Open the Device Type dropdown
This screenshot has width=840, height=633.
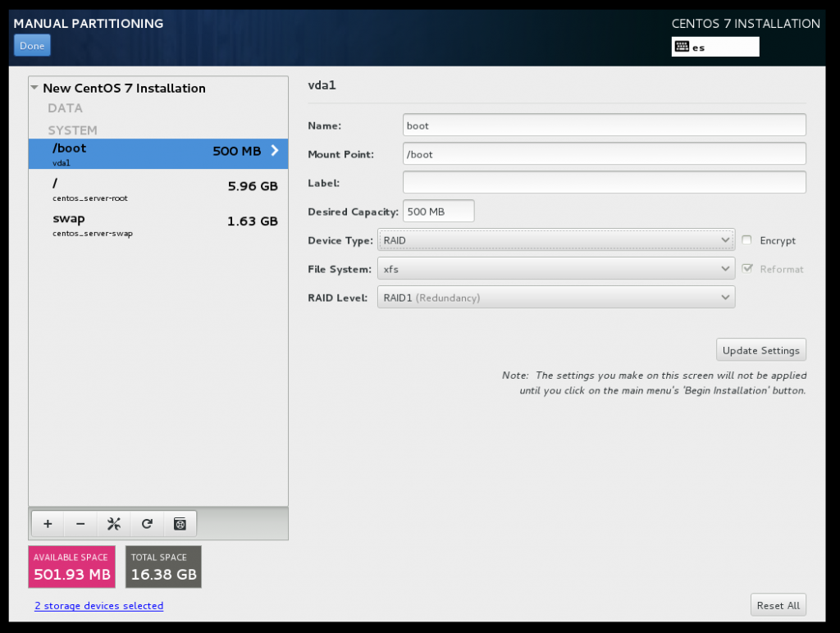click(x=556, y=239)
